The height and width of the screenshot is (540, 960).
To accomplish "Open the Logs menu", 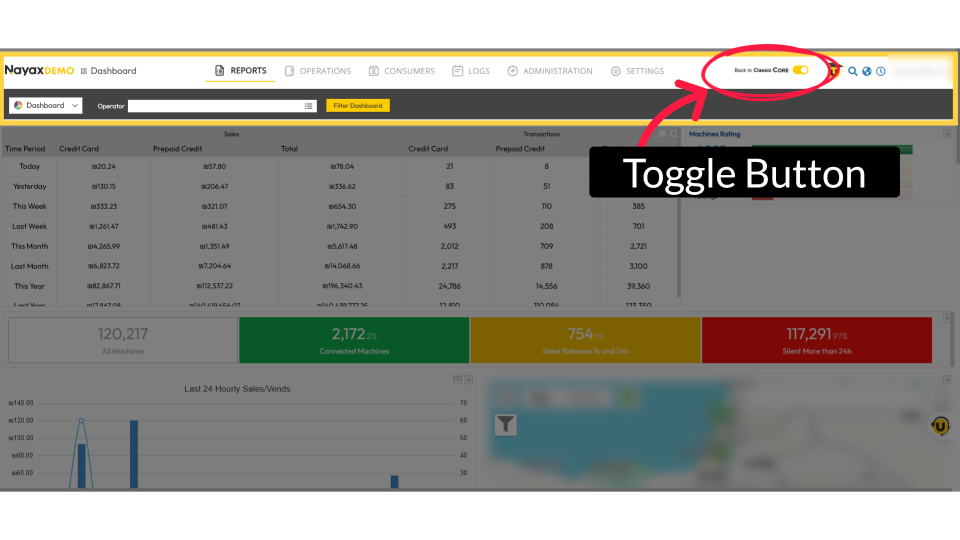I will click(470, 71).
